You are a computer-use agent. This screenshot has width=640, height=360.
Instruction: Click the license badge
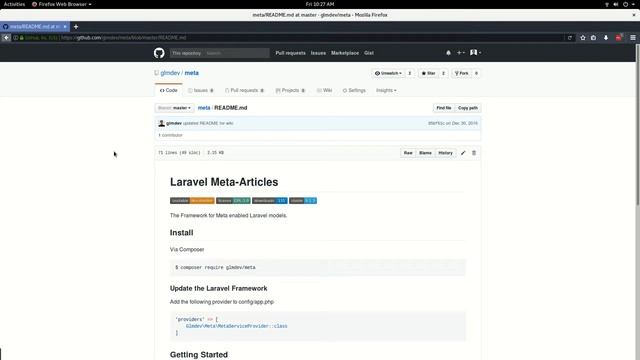233,200
